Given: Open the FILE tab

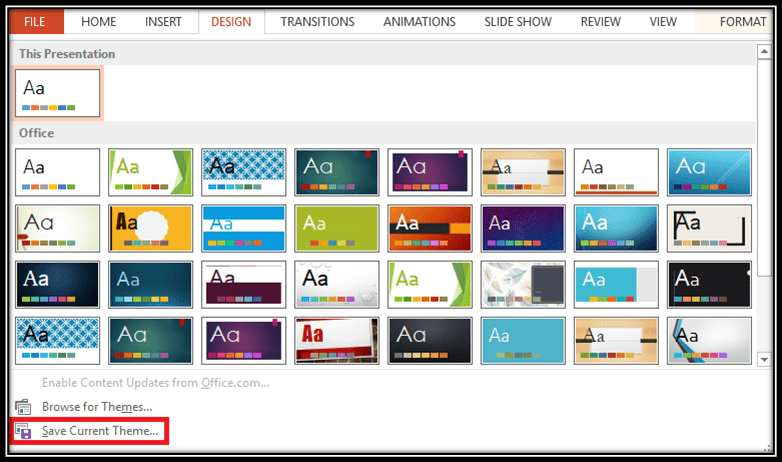Looking at the screenshot, I should point(34,22).
